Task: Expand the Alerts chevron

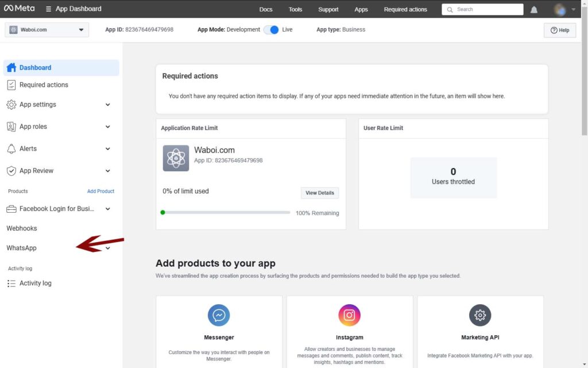Action: 107,149
